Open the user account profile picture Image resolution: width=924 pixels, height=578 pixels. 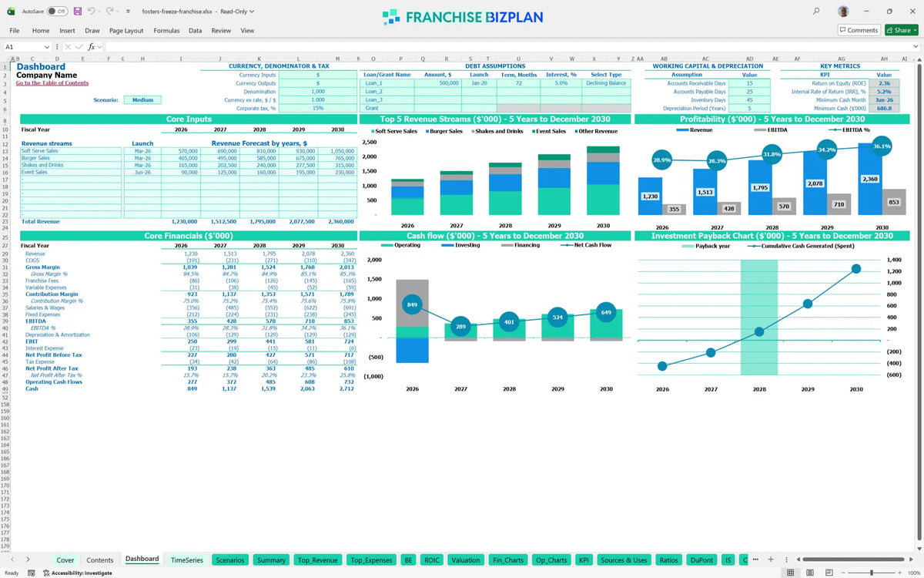(844, 12)
